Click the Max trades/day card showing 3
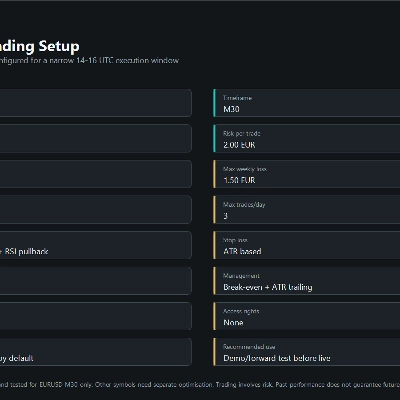The image size is (400, 400). pos(307,210)
